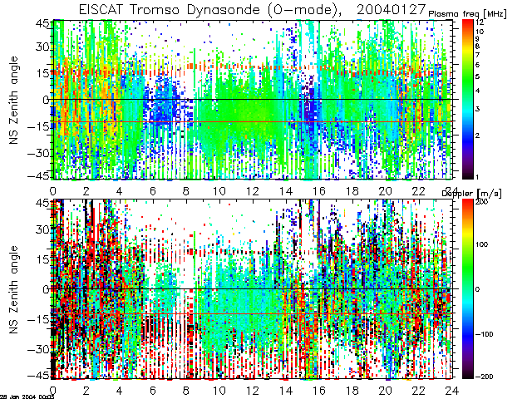
Task: Click the '15' y-axis tick of top panel
Action: [43, 73]
